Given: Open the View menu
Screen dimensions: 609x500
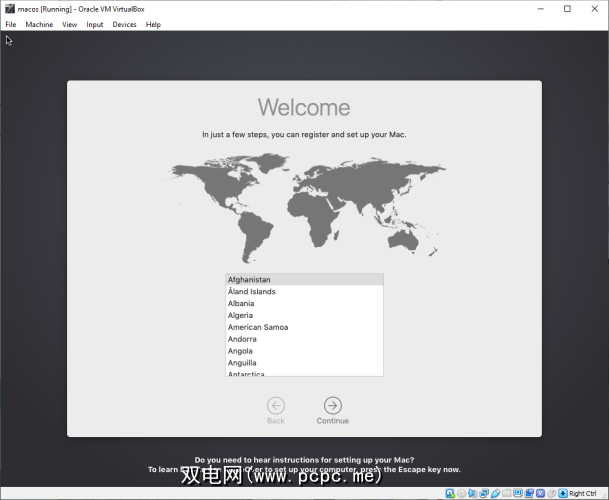Looking at the screenshot, I should tap(69, 24).
